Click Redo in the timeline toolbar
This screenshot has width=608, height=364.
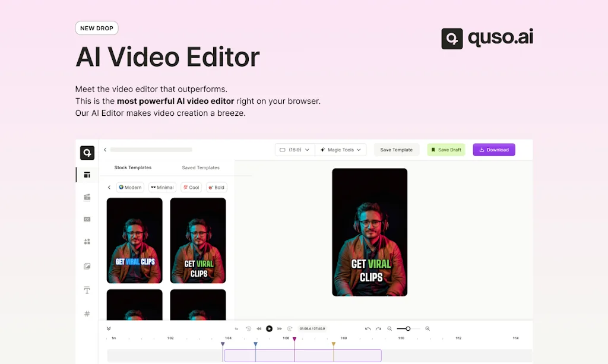point(378,328)
